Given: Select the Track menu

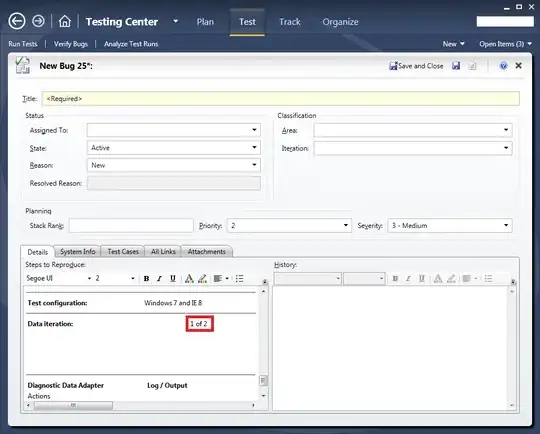Looking at the screenshot, I should click(290, 22).
